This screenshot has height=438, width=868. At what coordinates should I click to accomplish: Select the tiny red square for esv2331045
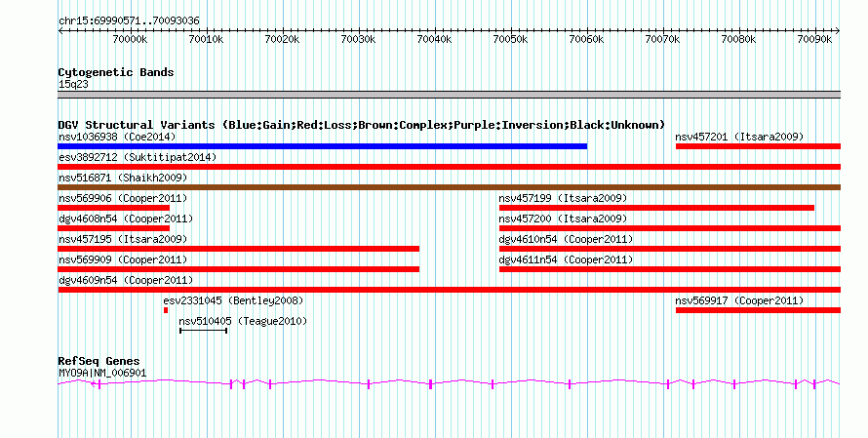pos(166,310)
